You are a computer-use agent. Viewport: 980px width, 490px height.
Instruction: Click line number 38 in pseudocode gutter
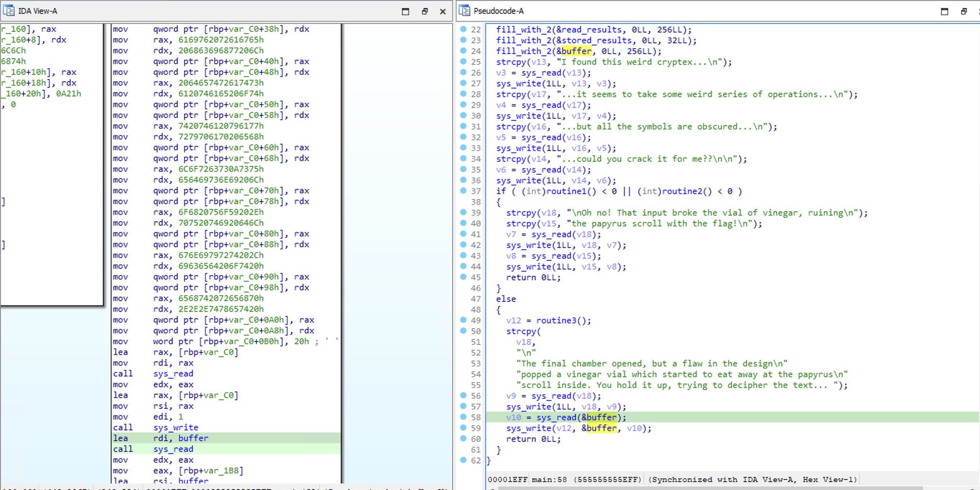476,202
